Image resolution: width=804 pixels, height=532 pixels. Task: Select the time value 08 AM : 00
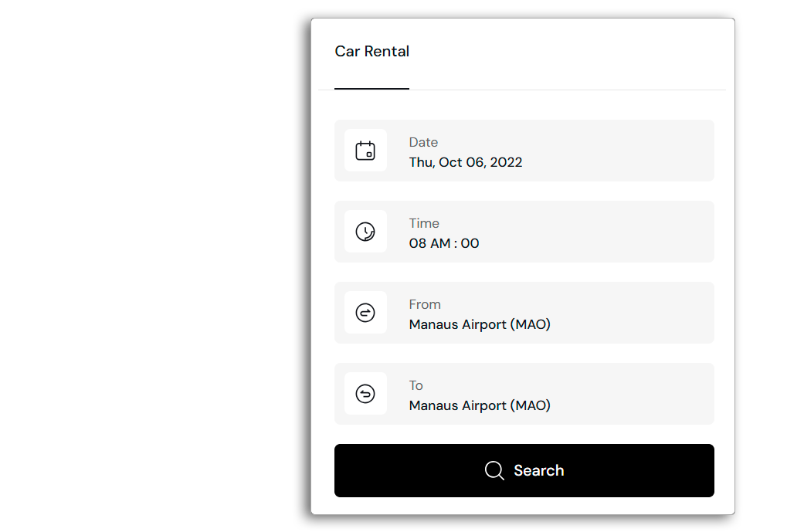(443, 244)
